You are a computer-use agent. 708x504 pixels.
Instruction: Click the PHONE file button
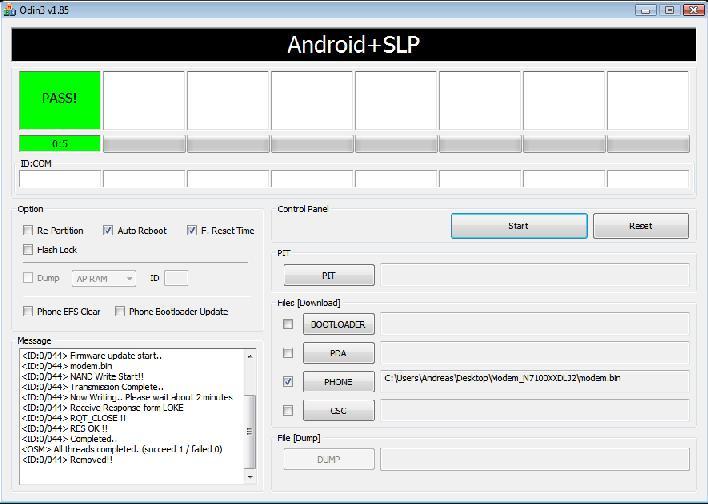click(338, 381)
